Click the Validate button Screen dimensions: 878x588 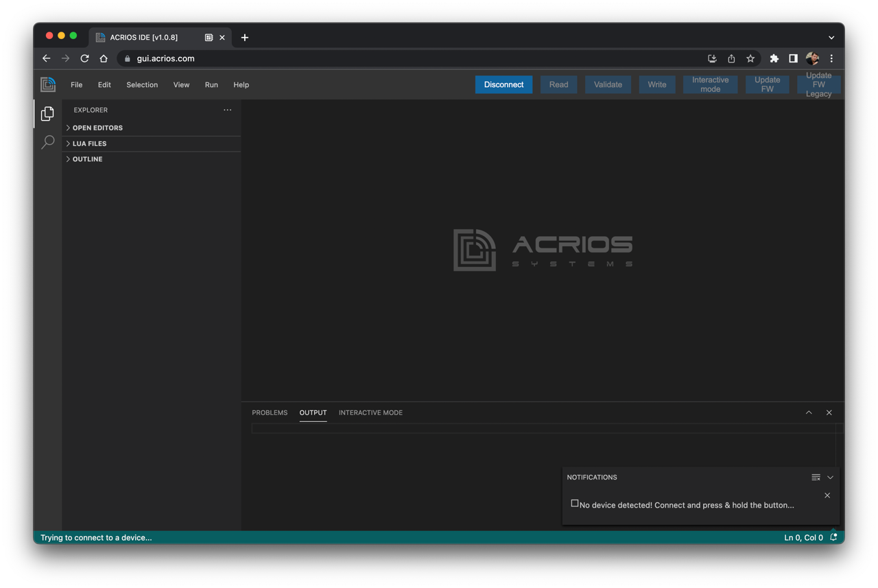[608, 84]
